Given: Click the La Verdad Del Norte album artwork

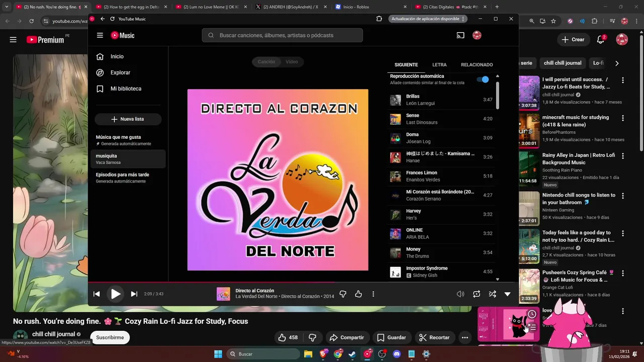Looking at the screenshot, I should [278, 180].
